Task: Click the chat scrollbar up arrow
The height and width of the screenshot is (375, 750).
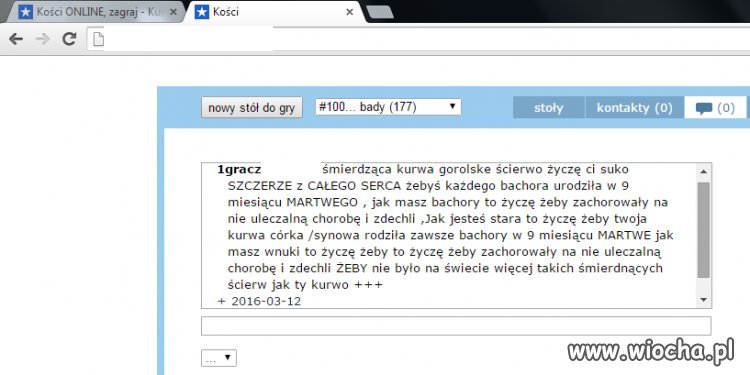Action: pos(704,171)
